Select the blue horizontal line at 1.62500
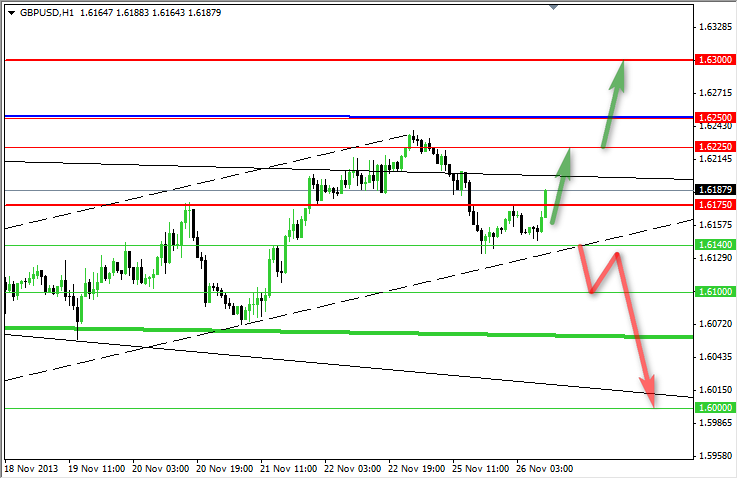Image resolution: width=738 pixels, height=479 pixels. pyautogui.click(x=348, y=116)
